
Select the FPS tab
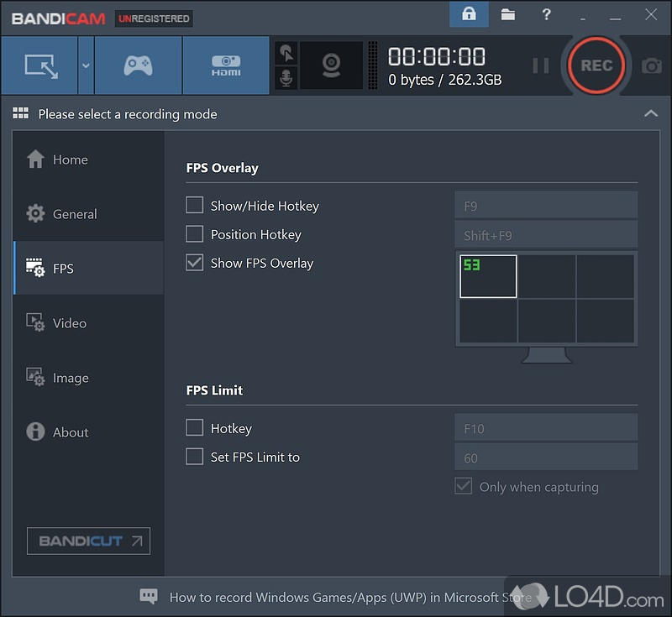[x=88, y=268]
